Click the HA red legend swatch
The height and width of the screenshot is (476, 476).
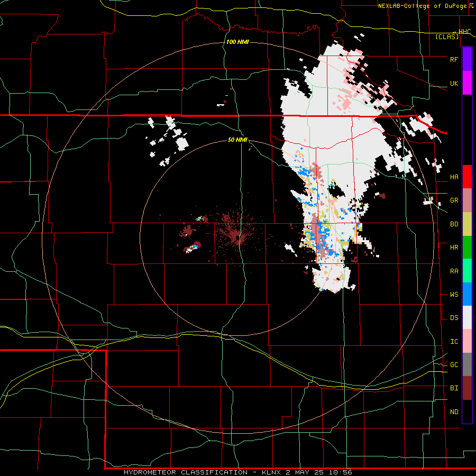467,177
